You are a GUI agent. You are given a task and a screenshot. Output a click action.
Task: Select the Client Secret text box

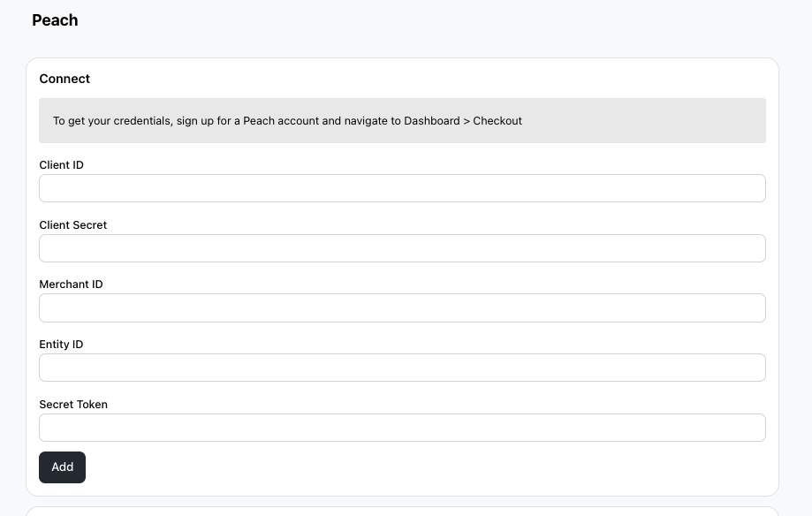click(402, 248)
